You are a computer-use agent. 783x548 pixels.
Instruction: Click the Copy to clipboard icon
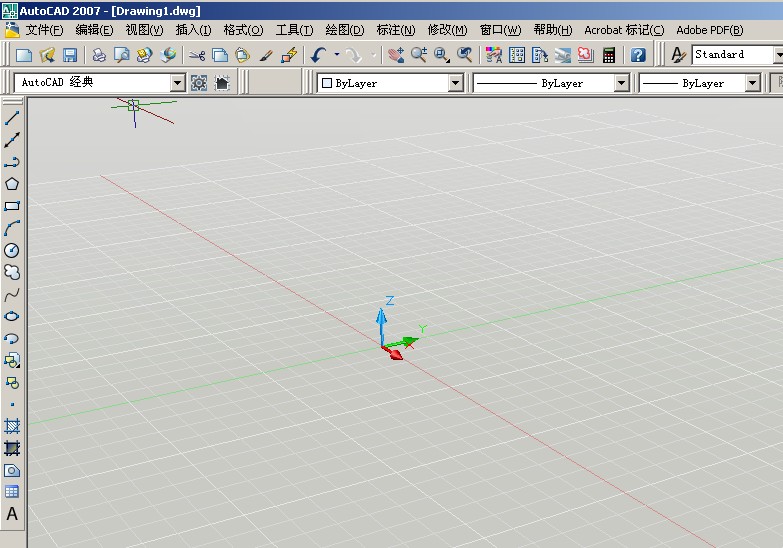pyautogui.click(x=220, y=55)
